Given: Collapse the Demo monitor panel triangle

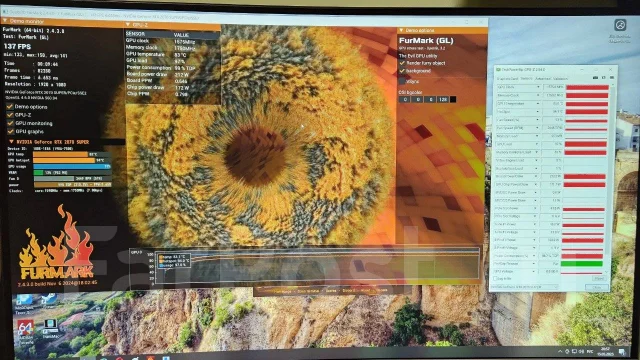Looking at the screenshot, I should (5, 21).
